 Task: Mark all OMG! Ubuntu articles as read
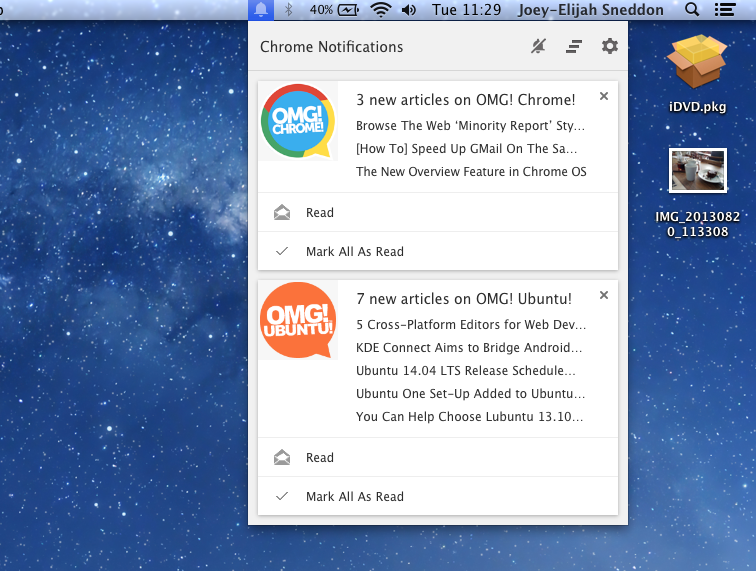354,497
